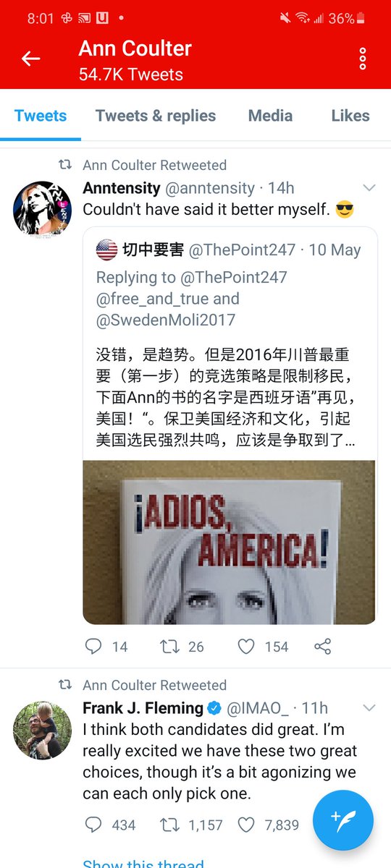Open the Media tab
The width and height of the screenshot is (391, 868).
pyautogui.click(x=270, y=116)
